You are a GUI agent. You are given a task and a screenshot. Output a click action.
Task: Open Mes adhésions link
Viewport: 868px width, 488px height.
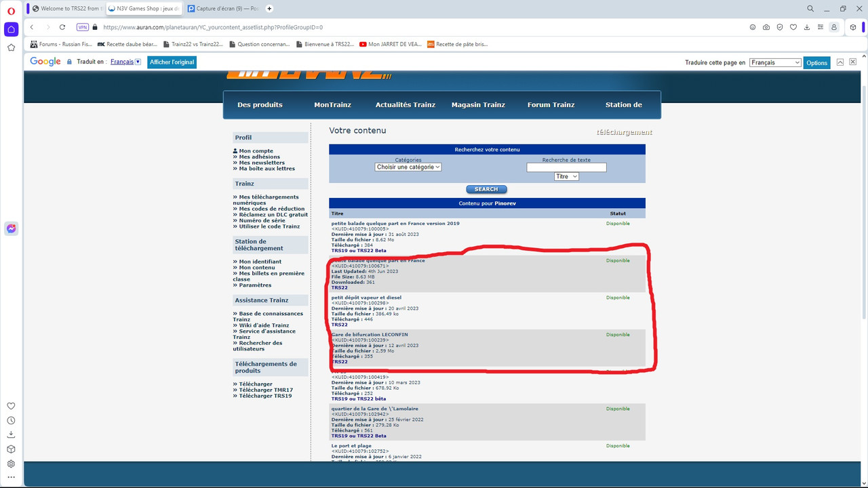coord(259,157)
